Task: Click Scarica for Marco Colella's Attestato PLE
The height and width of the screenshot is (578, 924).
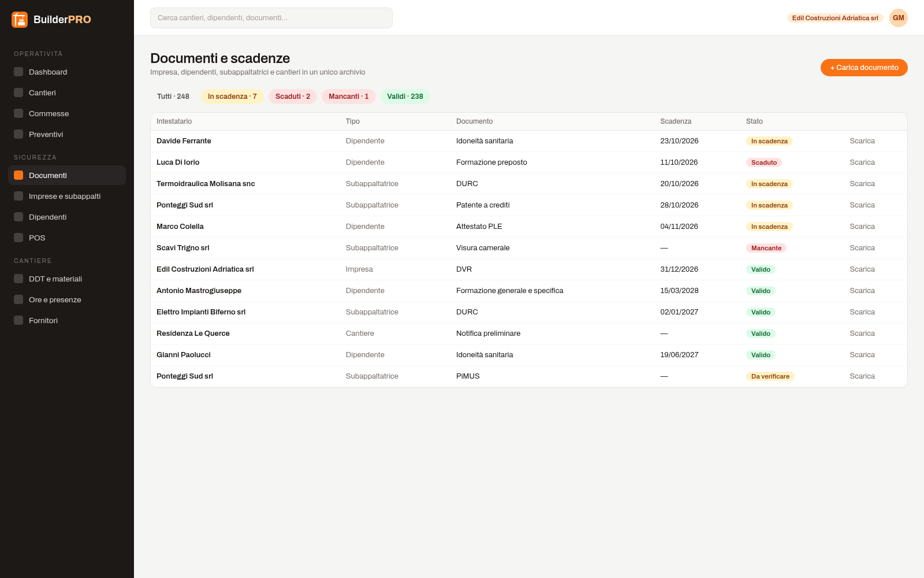Action: [x=862, y=227]
